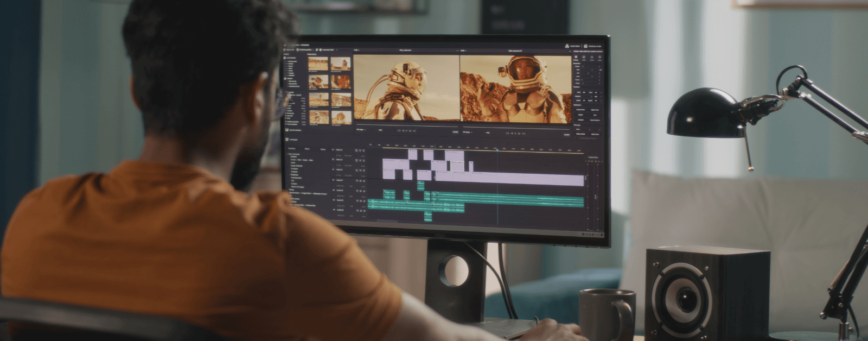The image size is (868, 341).
Task: Collapse the Color Correction effects group
Action: (289, 154)
